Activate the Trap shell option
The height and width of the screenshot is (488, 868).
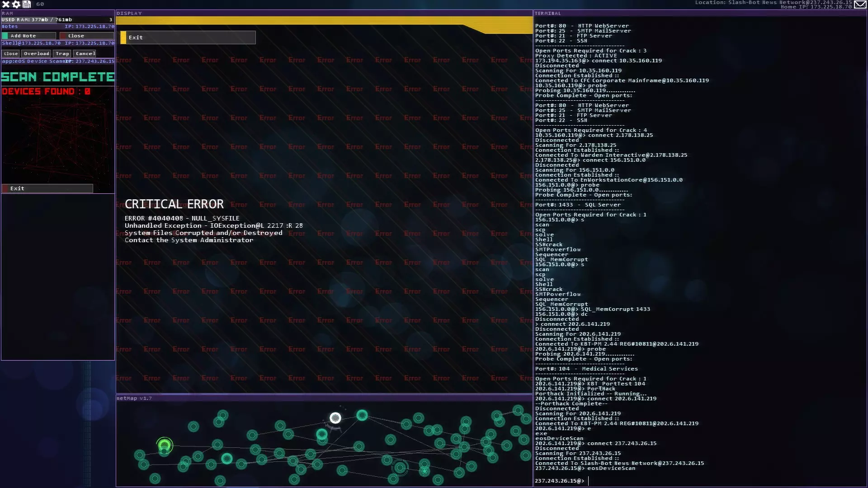coord(62,54)
